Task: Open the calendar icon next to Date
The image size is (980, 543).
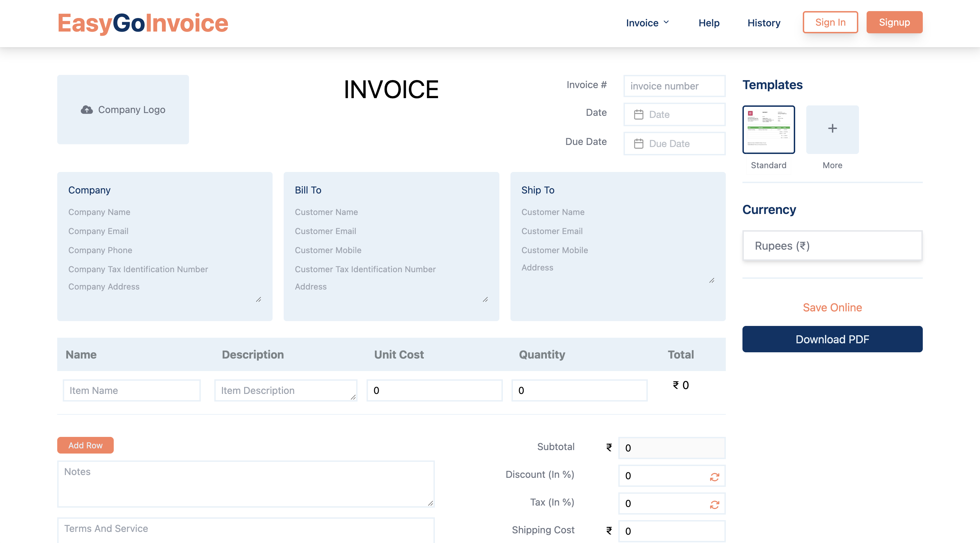Action: tap(639, 114)
